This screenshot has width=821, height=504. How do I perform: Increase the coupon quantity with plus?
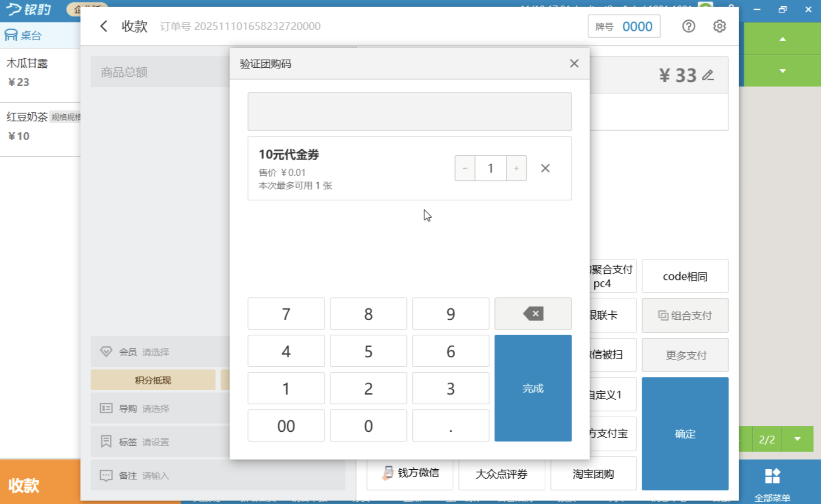click(x=516, y=168)
